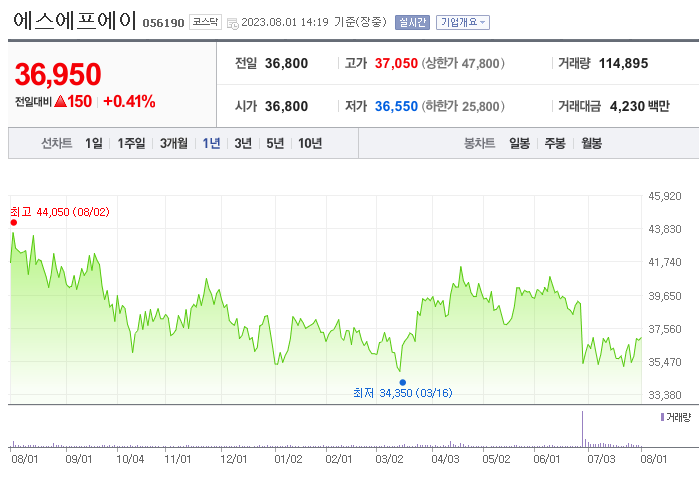Select the 5년 line chart period
This screenshot has width=699, height=481.
275,144
